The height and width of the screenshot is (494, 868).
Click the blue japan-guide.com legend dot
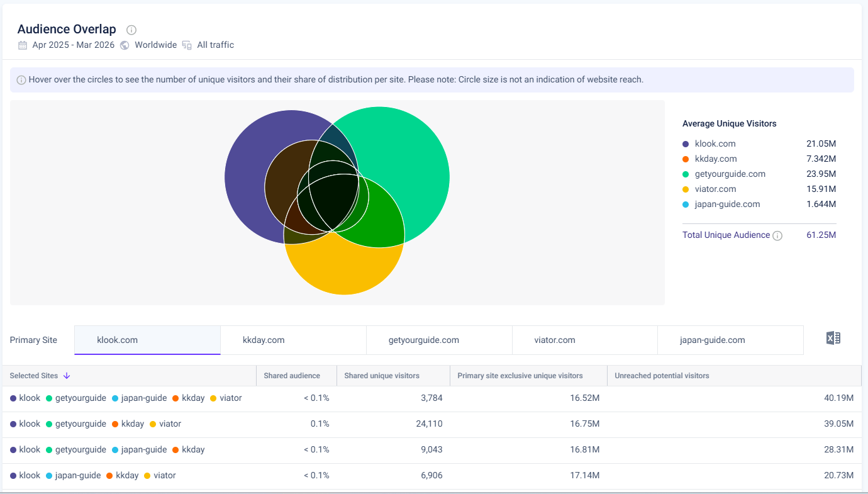click(x=686, y=205)
